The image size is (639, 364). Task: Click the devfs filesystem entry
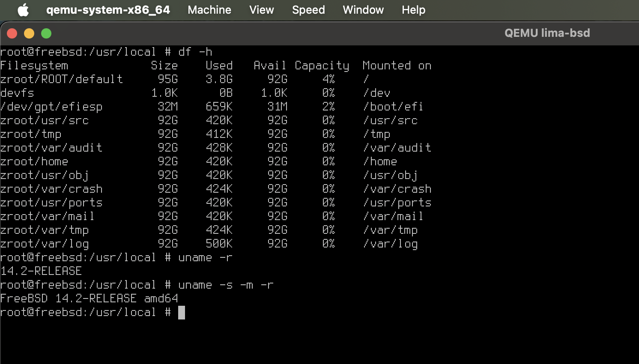(17, 93)
